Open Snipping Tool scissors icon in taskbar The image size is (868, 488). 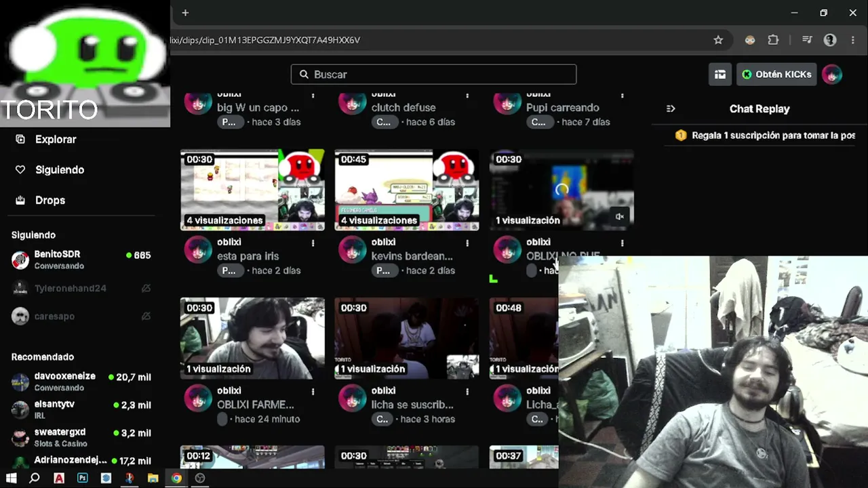[x=130, y=479]
